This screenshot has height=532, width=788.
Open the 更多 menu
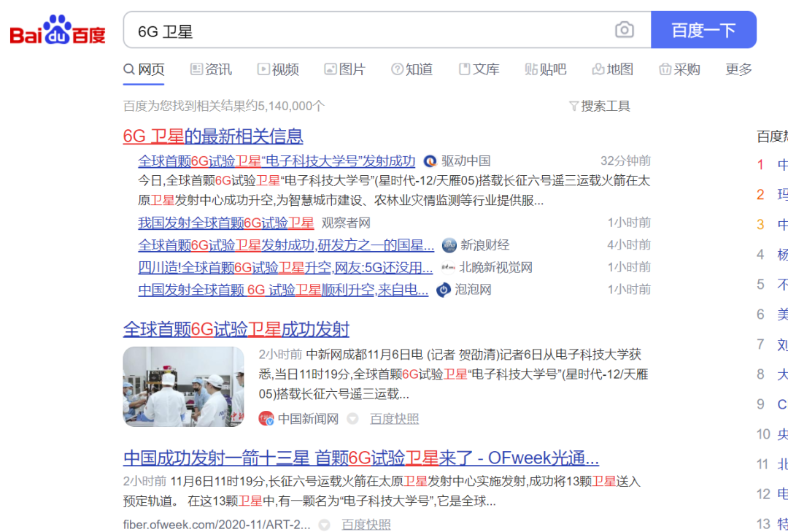pyautogui.click(x=738, y=69)
